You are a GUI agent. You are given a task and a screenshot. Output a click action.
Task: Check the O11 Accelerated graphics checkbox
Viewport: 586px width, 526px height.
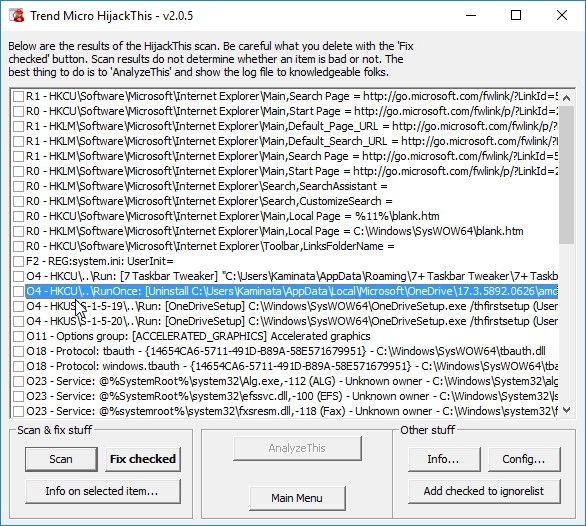tap(18, 336)
